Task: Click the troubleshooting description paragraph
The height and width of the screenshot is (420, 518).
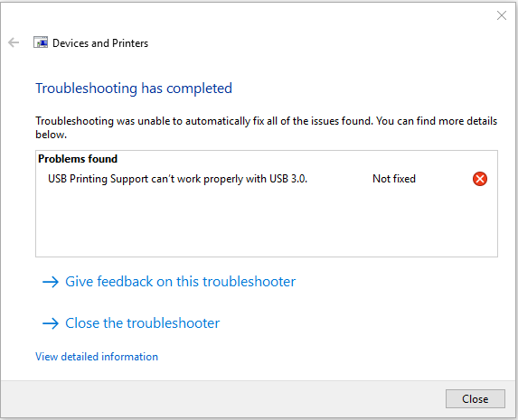Action: 267,127
